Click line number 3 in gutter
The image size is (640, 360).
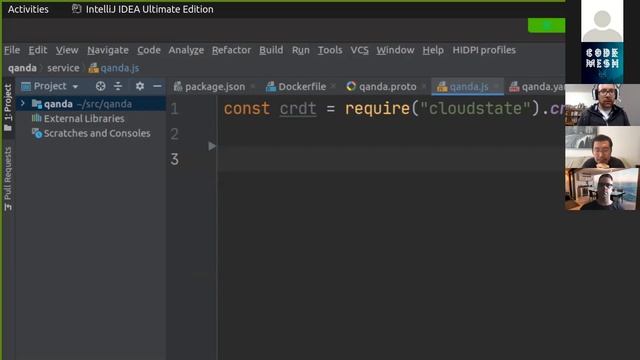[175, 159]
